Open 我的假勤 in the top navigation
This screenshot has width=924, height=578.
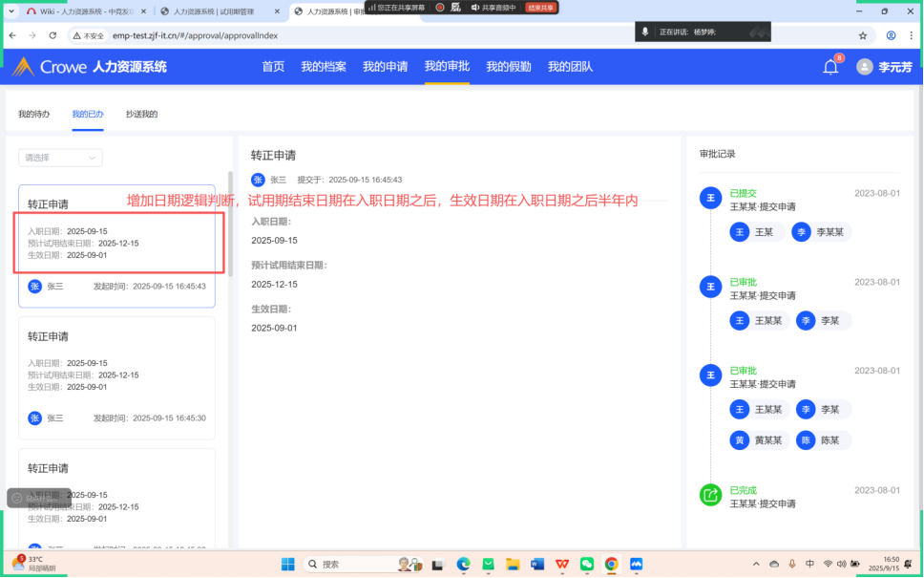tap(508, 67)
